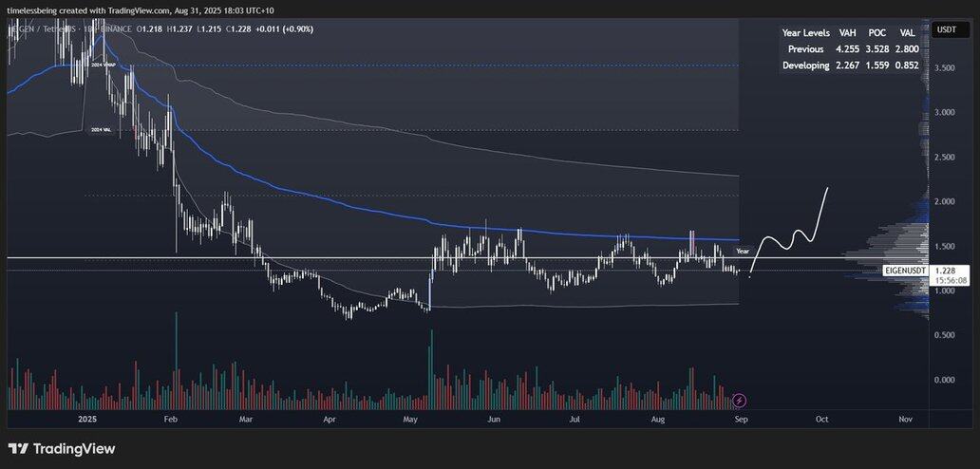
Task: Click the Year level label
Action: point(742,251)
